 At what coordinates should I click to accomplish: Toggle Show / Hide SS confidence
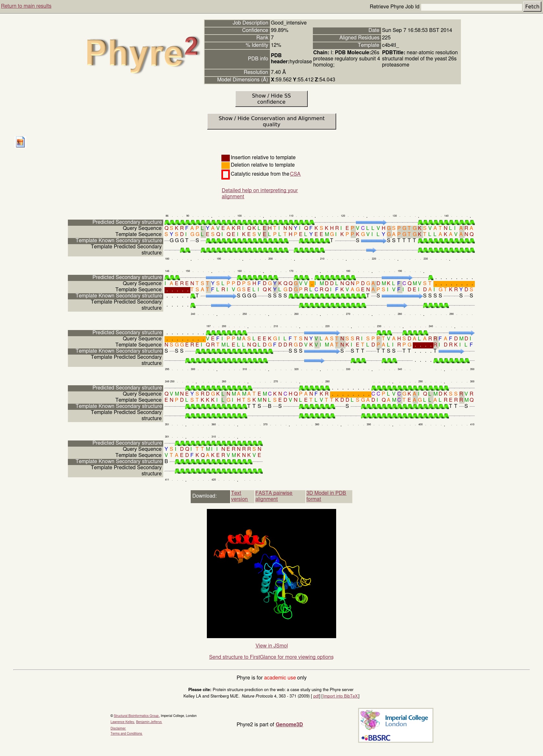pyautogui.click(x=271, y=99)
